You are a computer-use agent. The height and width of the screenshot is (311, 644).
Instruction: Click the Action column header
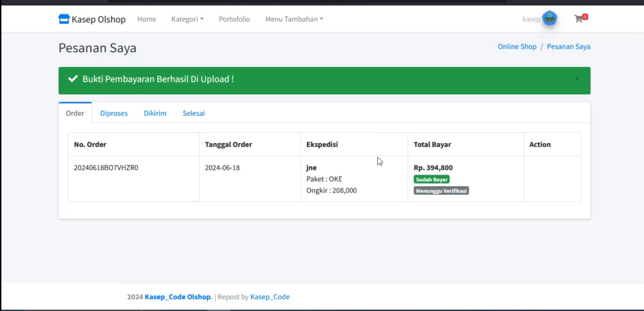pyautogui.click(x=540, y=144)
